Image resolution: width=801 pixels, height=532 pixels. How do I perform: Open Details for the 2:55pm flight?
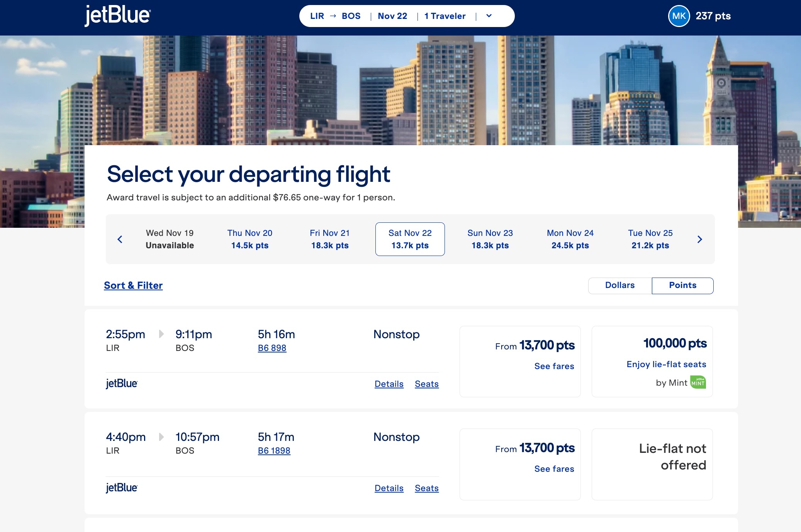[x=389, y=384]
